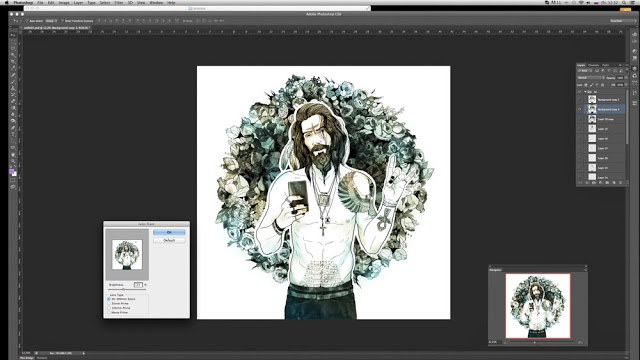Select the Clone Stamp tool
The width and height of the screenshot is (640, 360).
pyautogui.click(x=13, y=88)
